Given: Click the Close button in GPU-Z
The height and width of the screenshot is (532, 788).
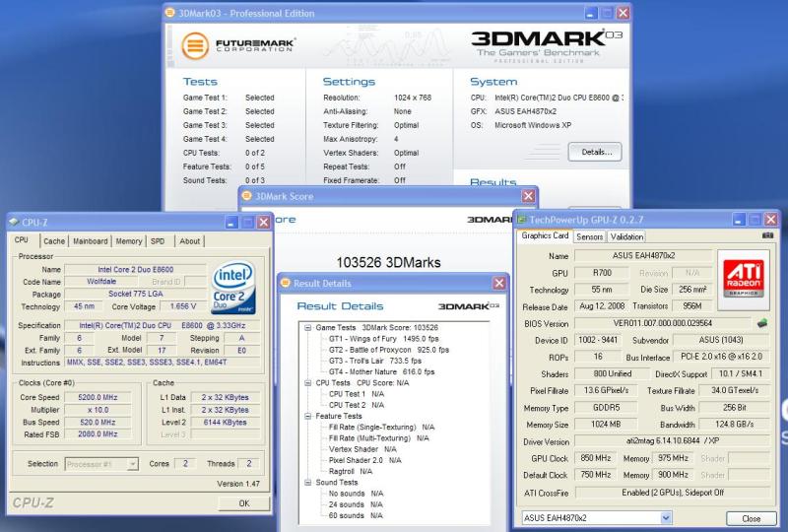Looking at the screenshot, I should coord(751,518).
